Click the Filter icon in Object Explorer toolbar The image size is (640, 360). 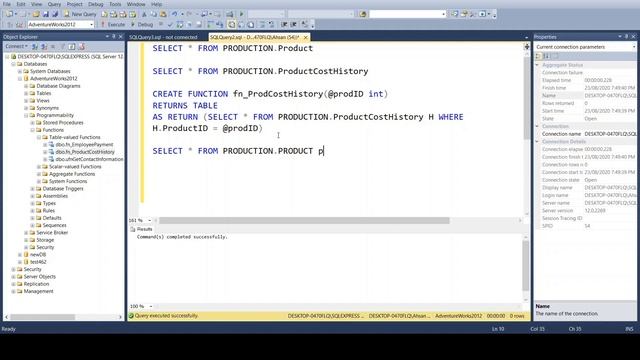(x=62, y=47)
